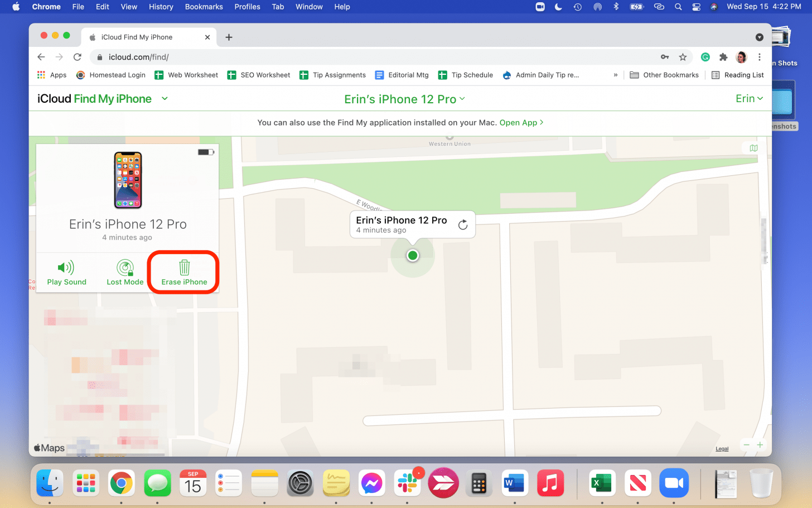Refresh location in the map callout

463,224
